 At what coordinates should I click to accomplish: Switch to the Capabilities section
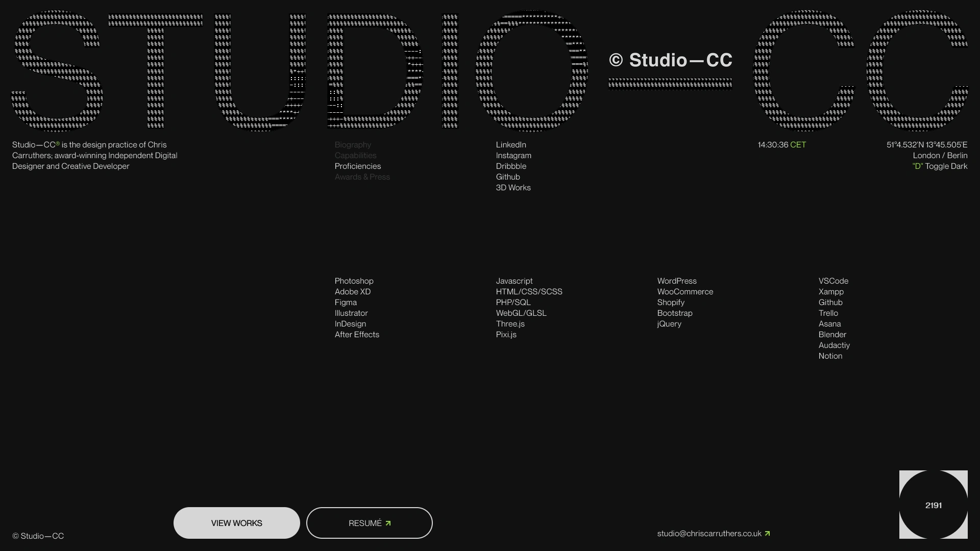355,156
